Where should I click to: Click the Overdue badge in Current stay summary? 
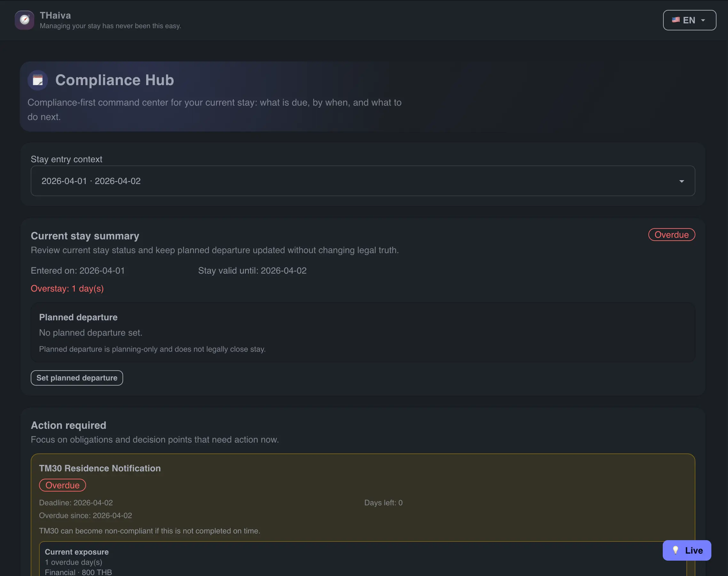671,235
